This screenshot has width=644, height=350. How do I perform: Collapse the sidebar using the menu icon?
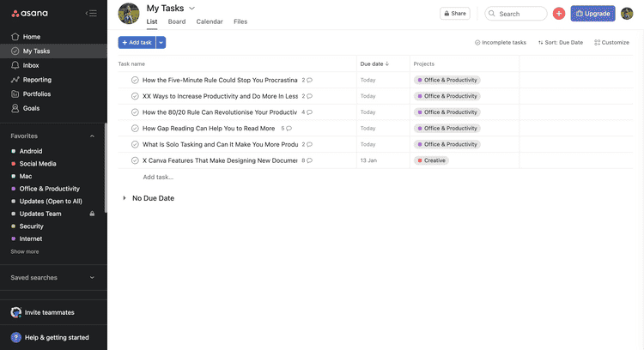[x=91, y=14]
